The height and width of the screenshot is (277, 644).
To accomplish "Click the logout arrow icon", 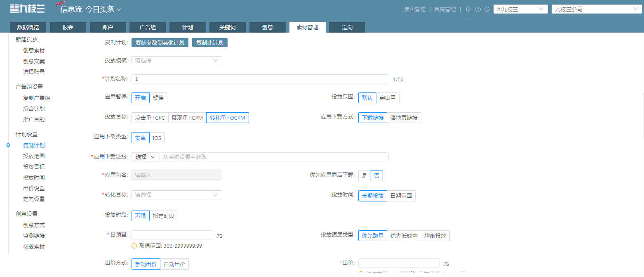I will pyautogui.click(x=487, y=9).
